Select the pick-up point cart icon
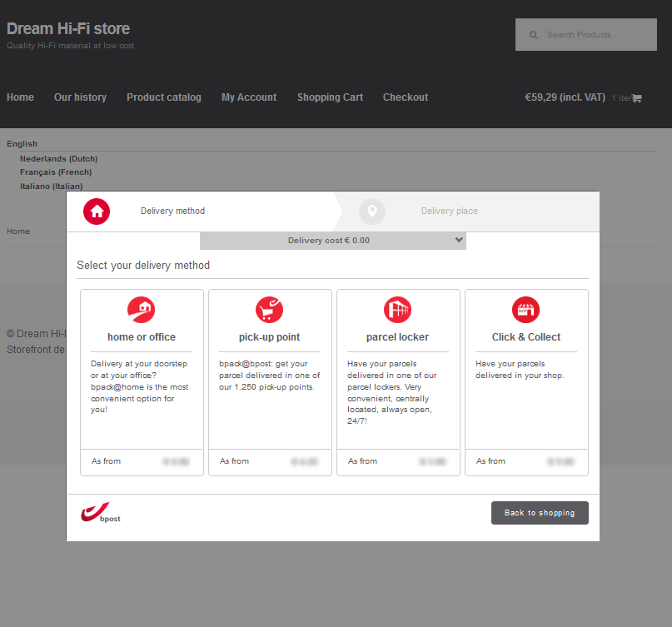This screenshot has width=672, height=627. pyautogui.click(x=270, y=310)
